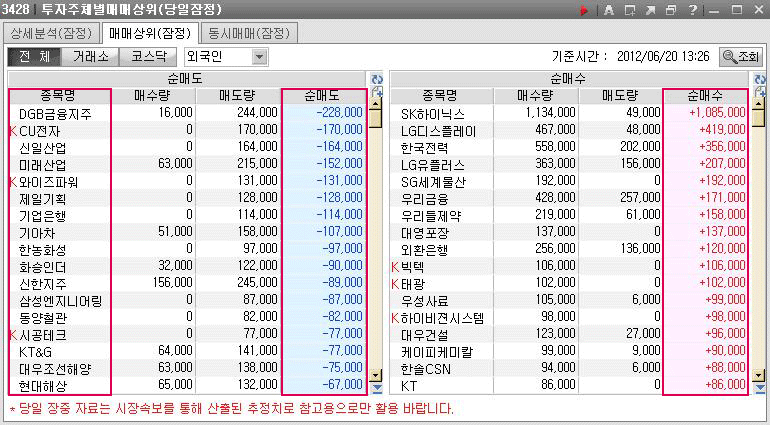Image resolution: width=770 pixels, height=425 pixels.
Task: Select the 한농화성 stock row
Action: point(188,249)
